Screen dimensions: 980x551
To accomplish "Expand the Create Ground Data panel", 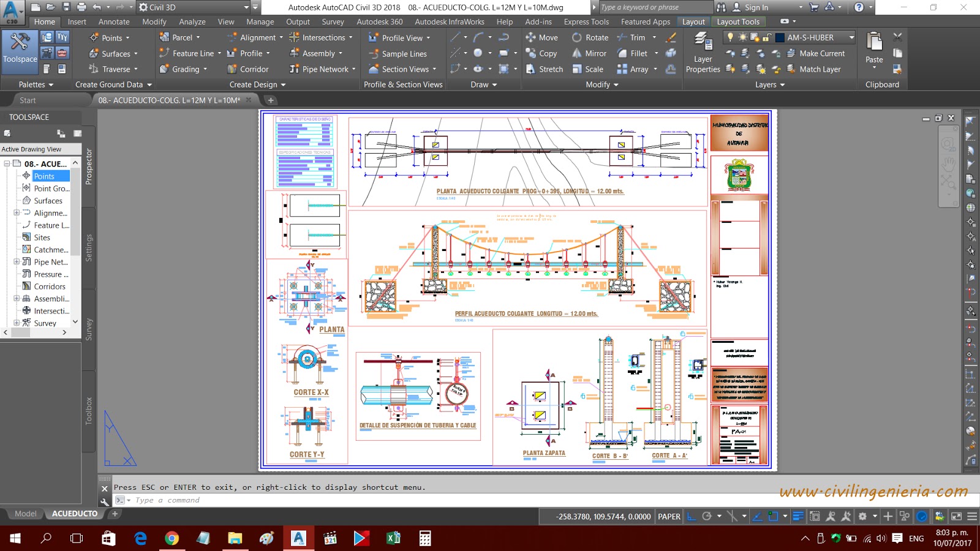I will [x=113, y=84].
